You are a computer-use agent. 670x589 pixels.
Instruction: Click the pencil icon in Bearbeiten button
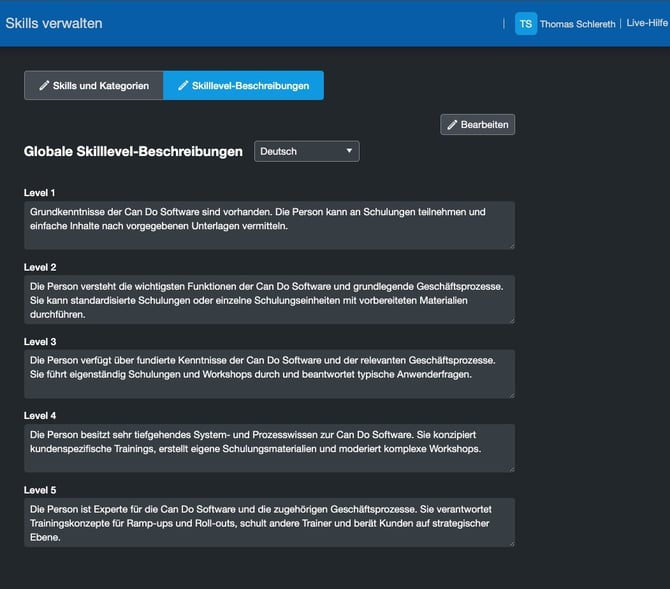point(453,125)
